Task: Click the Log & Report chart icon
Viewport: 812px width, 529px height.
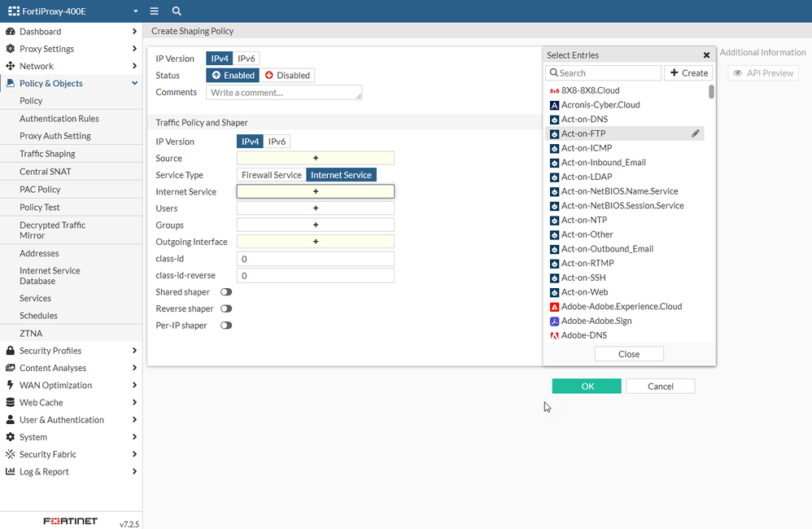Action: tap(10, 471)
